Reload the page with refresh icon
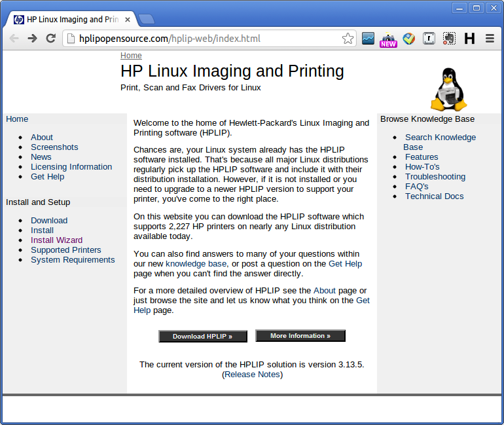The width and height of the screenshot is (504, 425). point(50,39)
